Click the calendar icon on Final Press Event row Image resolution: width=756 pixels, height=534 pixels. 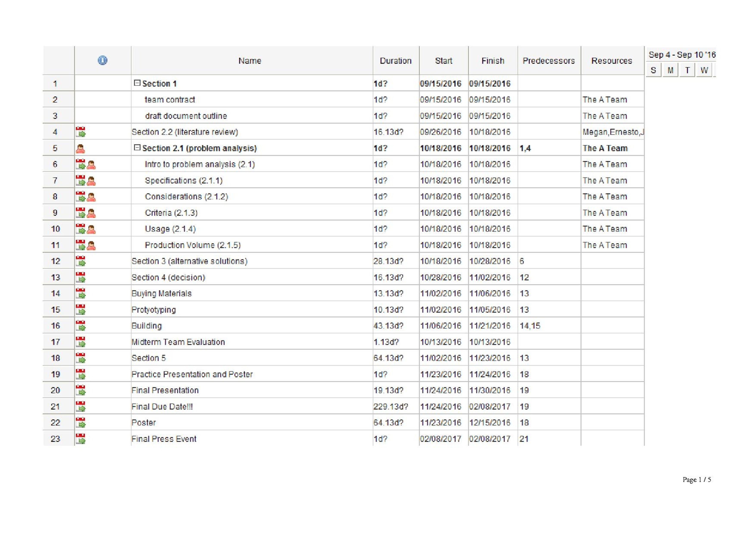[81, 439]
